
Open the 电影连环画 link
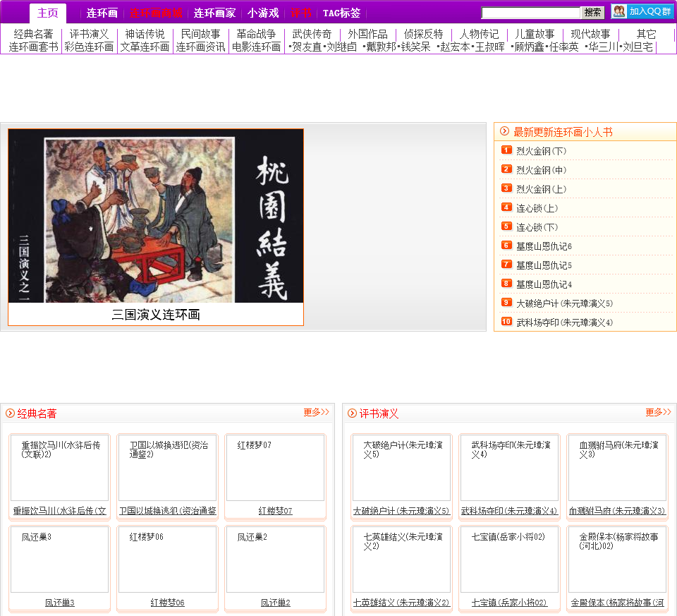[x=256, y=47]
